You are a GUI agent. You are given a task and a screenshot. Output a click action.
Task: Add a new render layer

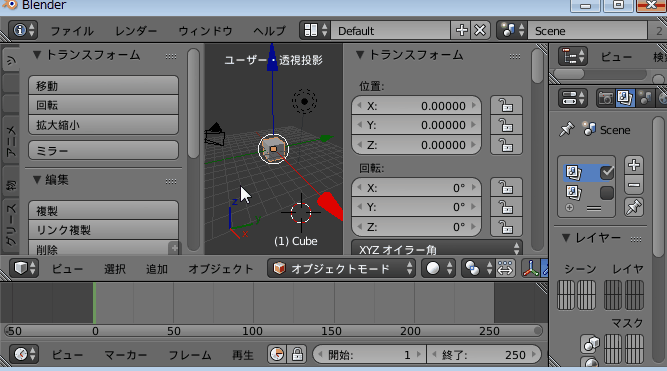(x=634, y=165)
